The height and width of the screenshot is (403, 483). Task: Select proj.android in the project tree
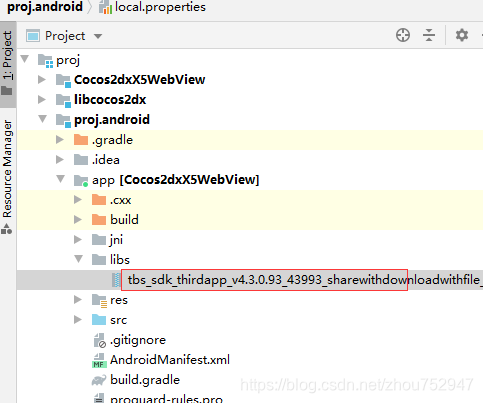click(112, 120)
